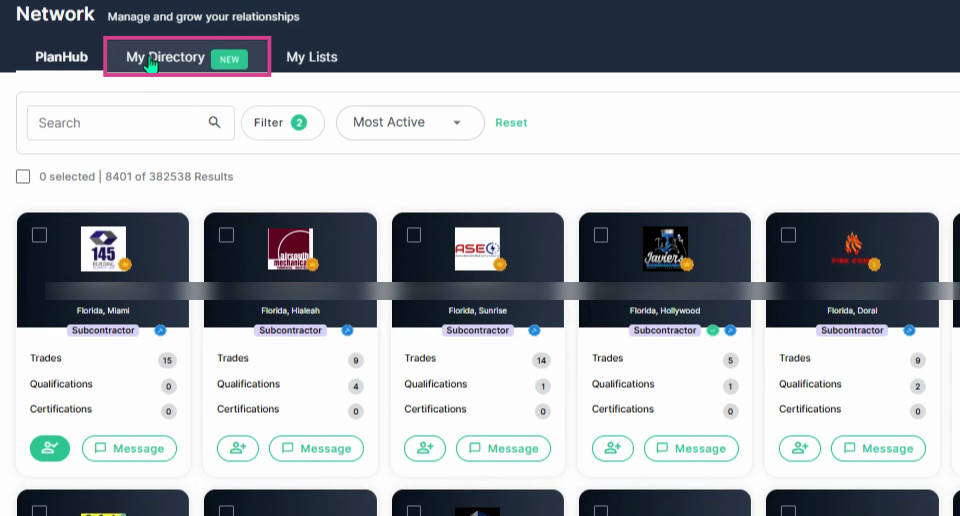Check the Florida, Hollywood card checkbox
960x516 pixels.
601,235
